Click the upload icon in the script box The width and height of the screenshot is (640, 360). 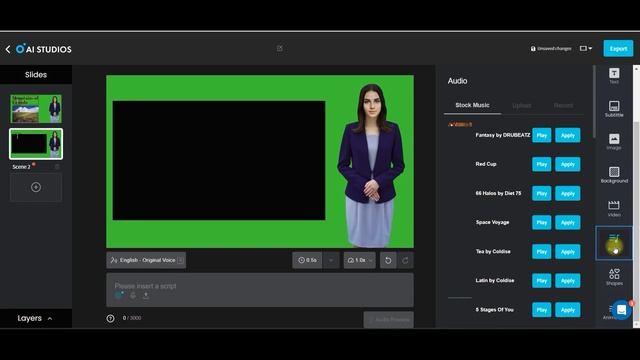pyautogui.click(x=146, y=296)
